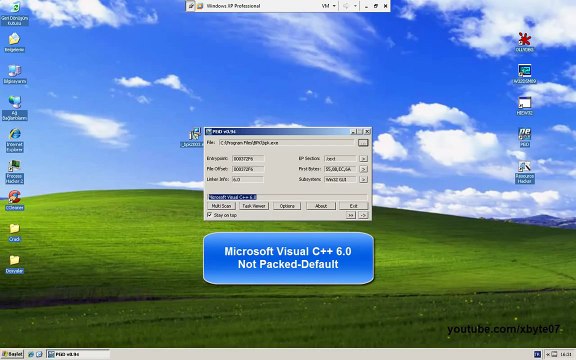Viewport: 576px width, 360px height.
Task: Click the Subsystem value field
Action: 340,179
